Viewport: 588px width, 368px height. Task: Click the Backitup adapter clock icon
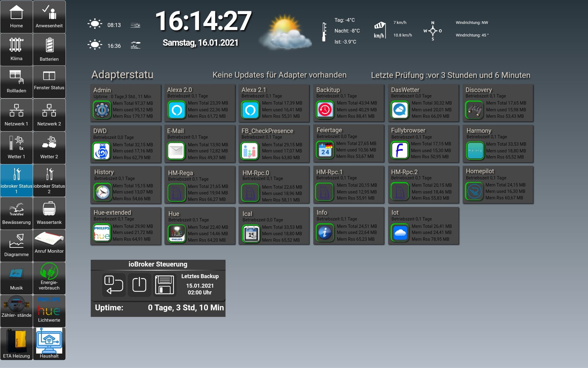[x=325, y=110]
